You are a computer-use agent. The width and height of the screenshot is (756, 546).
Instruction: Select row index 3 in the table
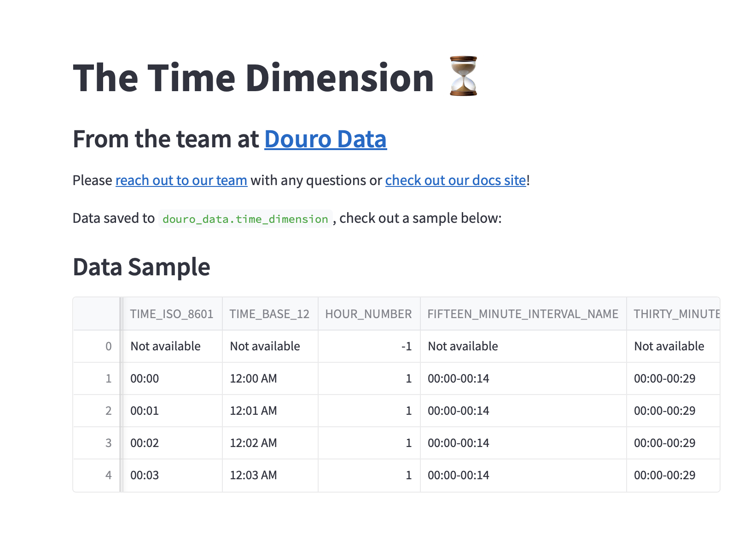point(108,443)
